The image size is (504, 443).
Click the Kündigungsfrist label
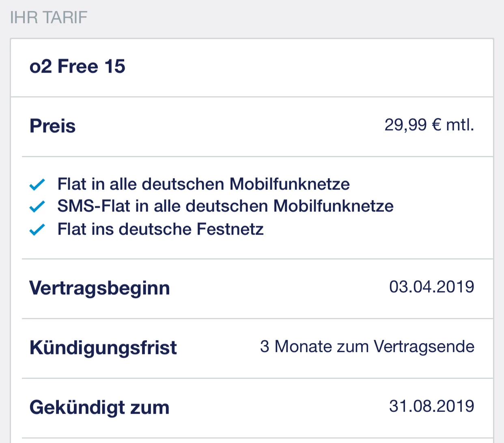point(103,348)
